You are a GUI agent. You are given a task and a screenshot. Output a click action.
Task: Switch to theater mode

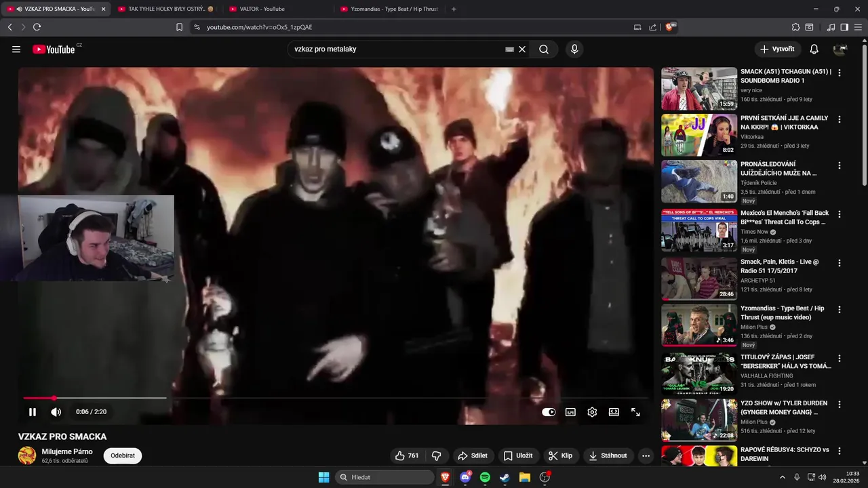point(614,411)
